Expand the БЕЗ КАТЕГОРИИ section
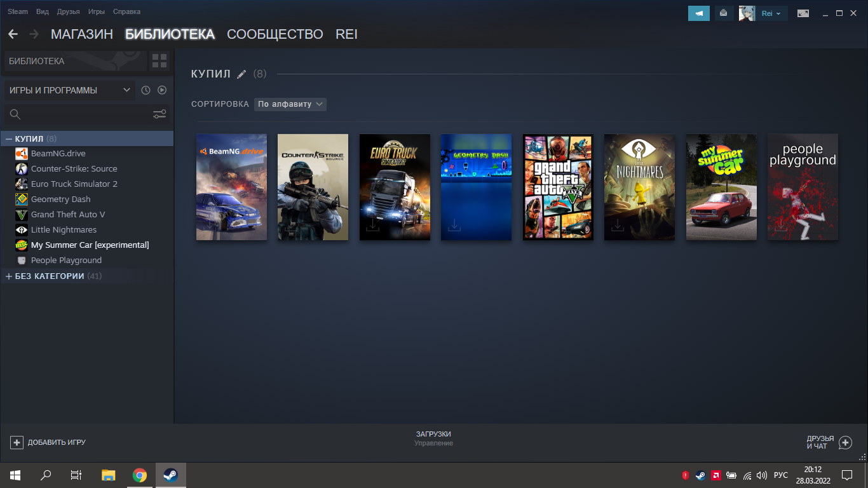The width and height of the screenshot is (868, 488). pos(9,276)
